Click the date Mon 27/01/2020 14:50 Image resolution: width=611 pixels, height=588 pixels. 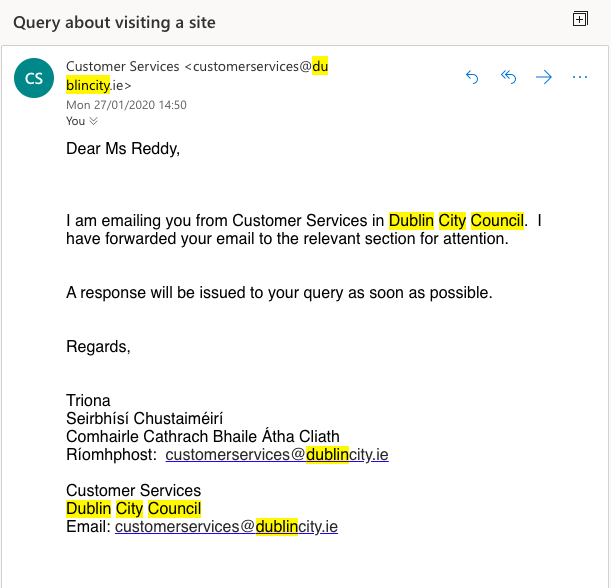click(126, 105)
